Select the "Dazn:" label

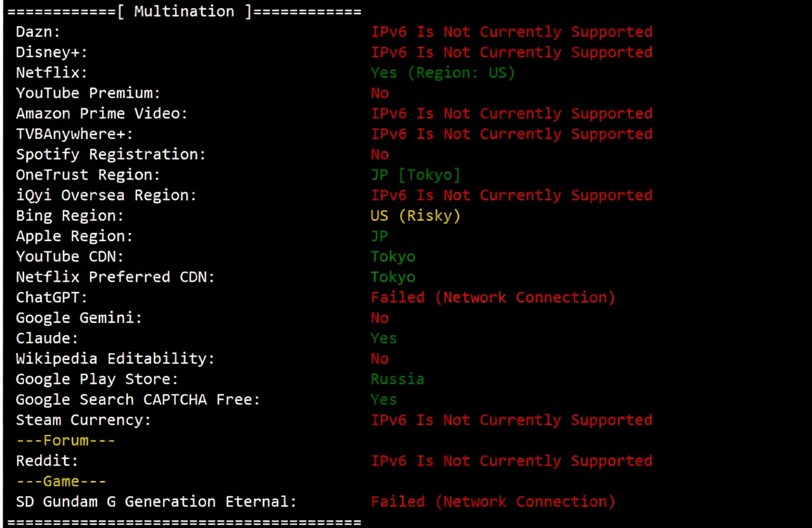coord(38,32)
